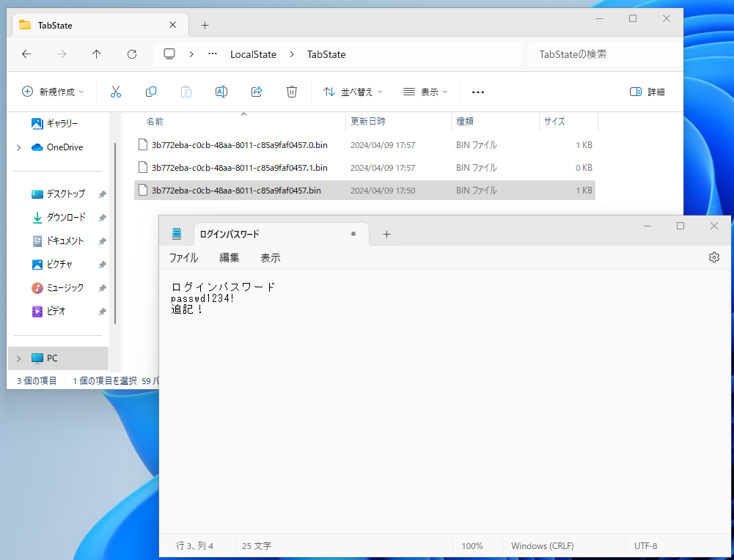
Task: Open the 表示 menu in Notepad
Action: (x=271, y=258)
